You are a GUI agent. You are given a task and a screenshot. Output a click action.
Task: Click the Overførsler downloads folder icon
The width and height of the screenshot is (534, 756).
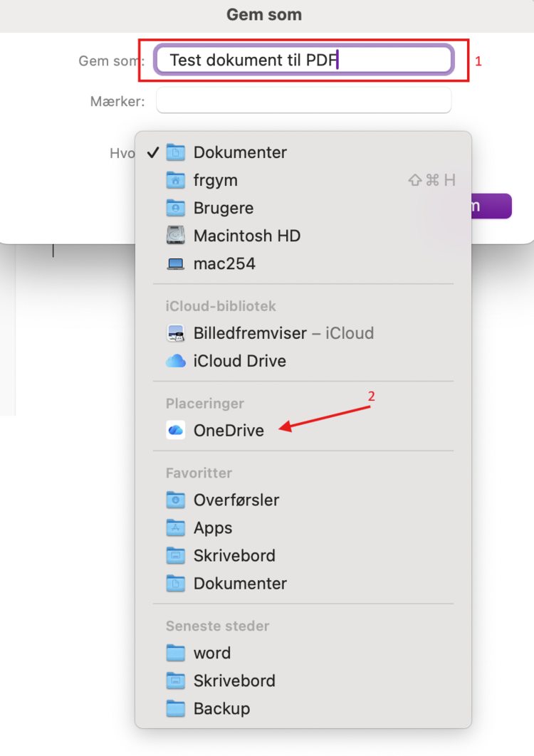[176, 500]
